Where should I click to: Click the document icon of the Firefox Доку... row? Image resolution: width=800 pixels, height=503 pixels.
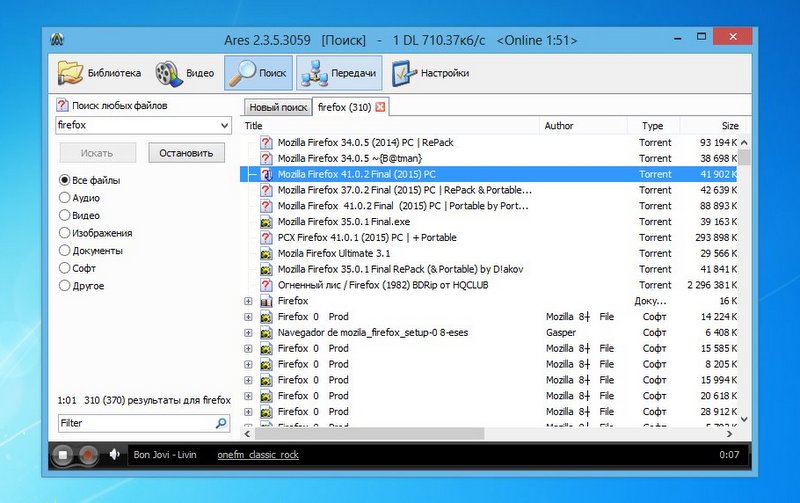(266, 301)
